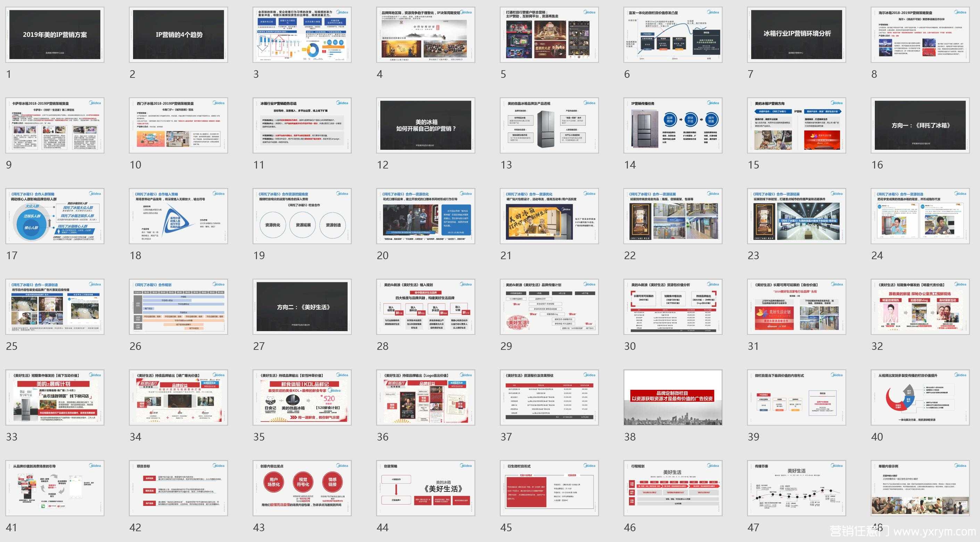Click slide 22 资源延展 store photos

(x=673, y=216)
